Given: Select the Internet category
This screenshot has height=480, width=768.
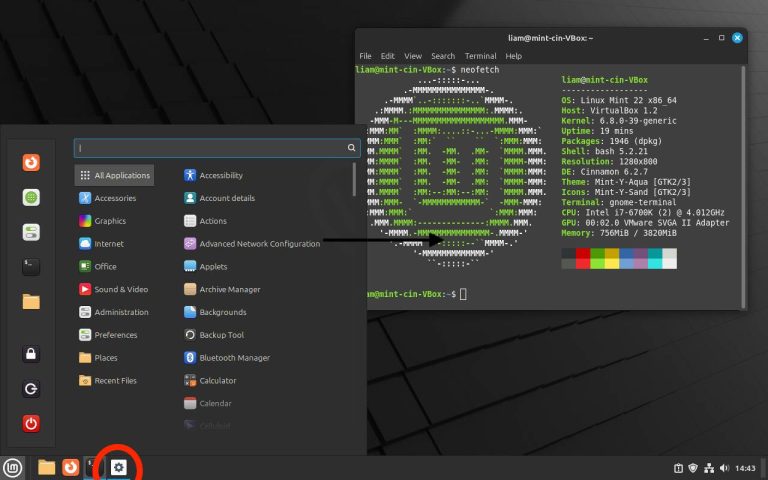Looking at the screenshot, I should pyautogui.click(x=101, y=243).
